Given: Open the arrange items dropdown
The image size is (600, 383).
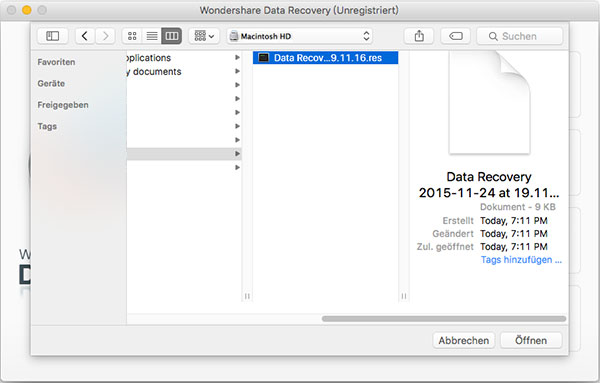Looking at the screenshot, I should 204,36.
